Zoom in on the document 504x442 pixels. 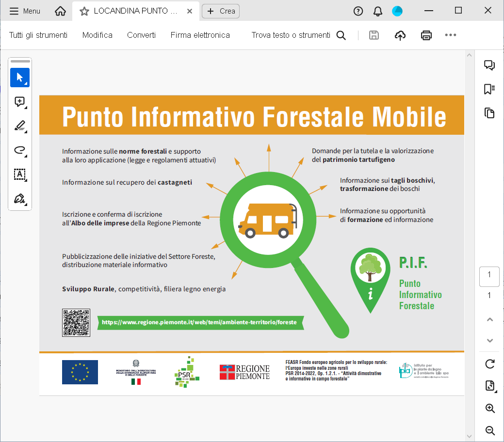coord(489,408)
